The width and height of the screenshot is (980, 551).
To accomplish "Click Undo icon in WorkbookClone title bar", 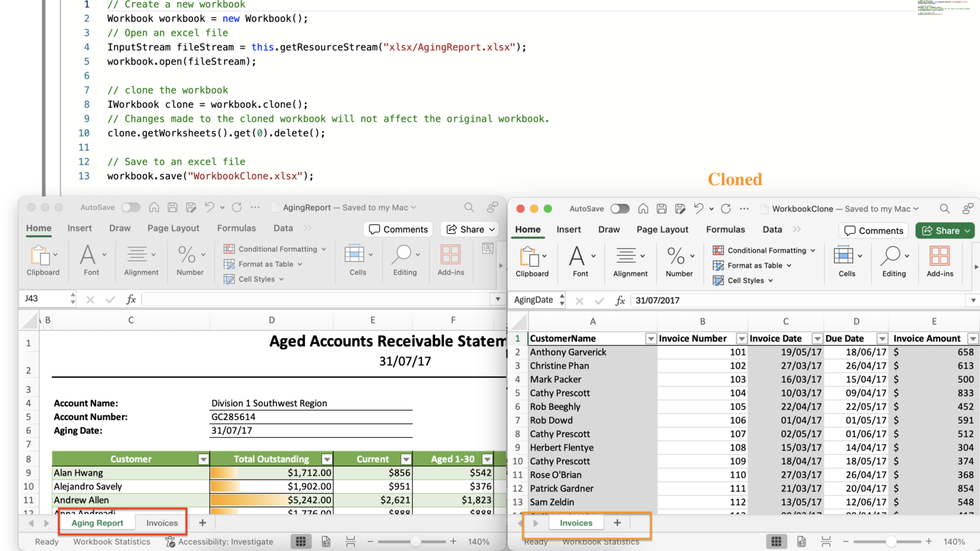I will pos(698,209).
